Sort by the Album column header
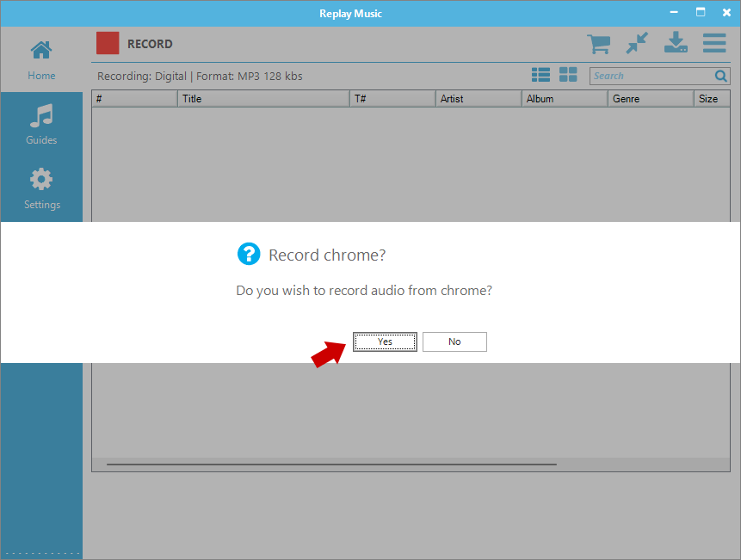Screen dimensions: 741x560 pyautogui.click(x=565, y=99)
